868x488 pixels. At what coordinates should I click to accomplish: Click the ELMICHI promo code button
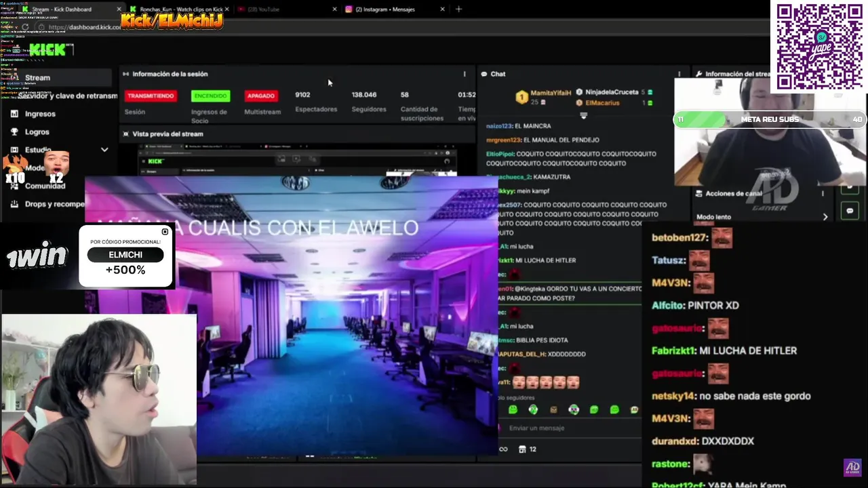tap(125, 255)
